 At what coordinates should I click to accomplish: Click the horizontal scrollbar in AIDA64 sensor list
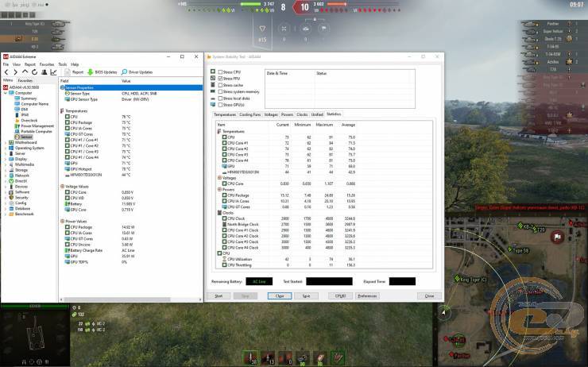tap(117, 299)
